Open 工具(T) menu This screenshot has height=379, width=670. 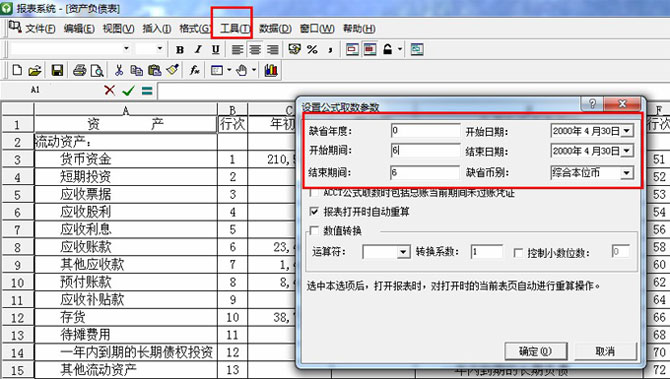tap(235, 29)
